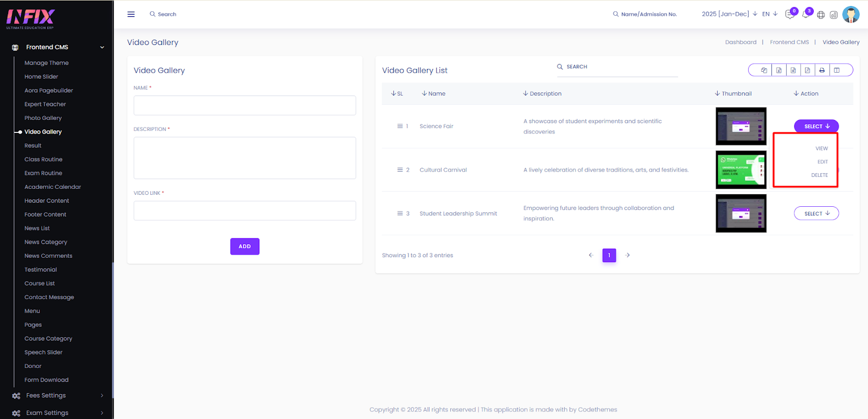Click the Fees Settings gear icon
The height and width of the screenshot is (419, 868).
pyautogui.click(x=16, y=396)
